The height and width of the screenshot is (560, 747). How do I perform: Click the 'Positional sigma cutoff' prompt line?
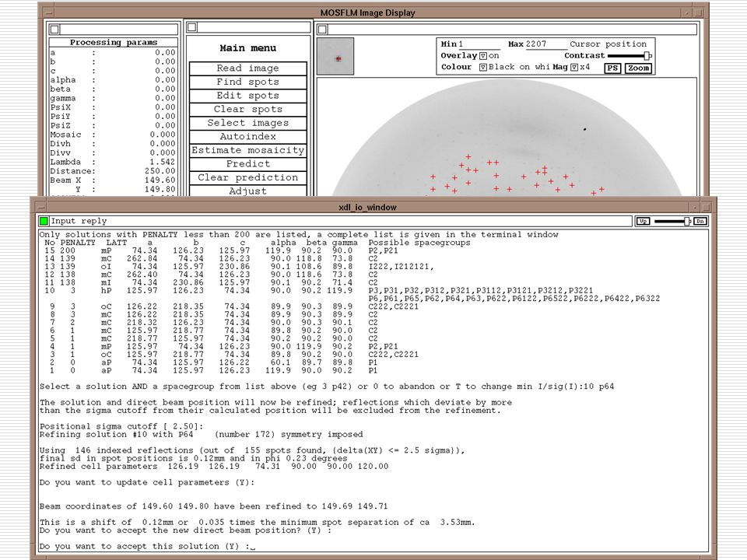coord(121,426)
